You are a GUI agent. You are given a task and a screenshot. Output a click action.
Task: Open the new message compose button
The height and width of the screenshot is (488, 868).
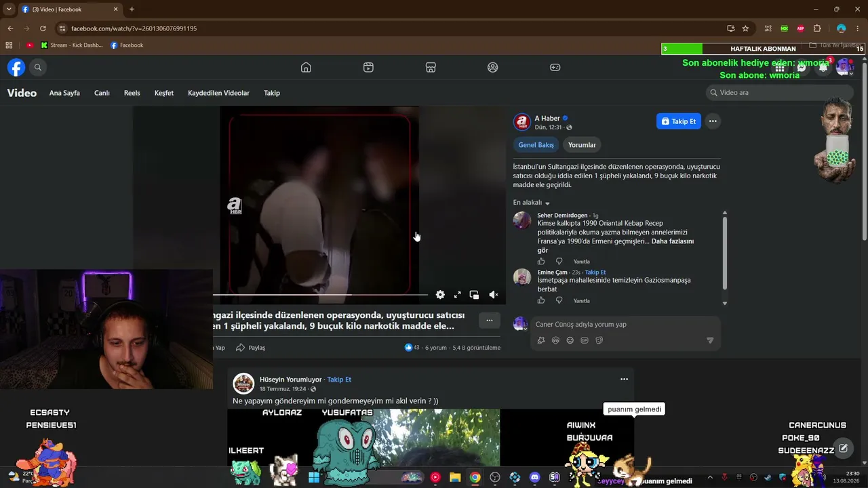[843, 448]
